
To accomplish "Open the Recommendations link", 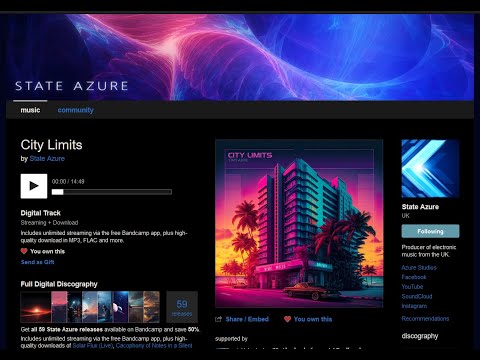I will coord(425,319).
